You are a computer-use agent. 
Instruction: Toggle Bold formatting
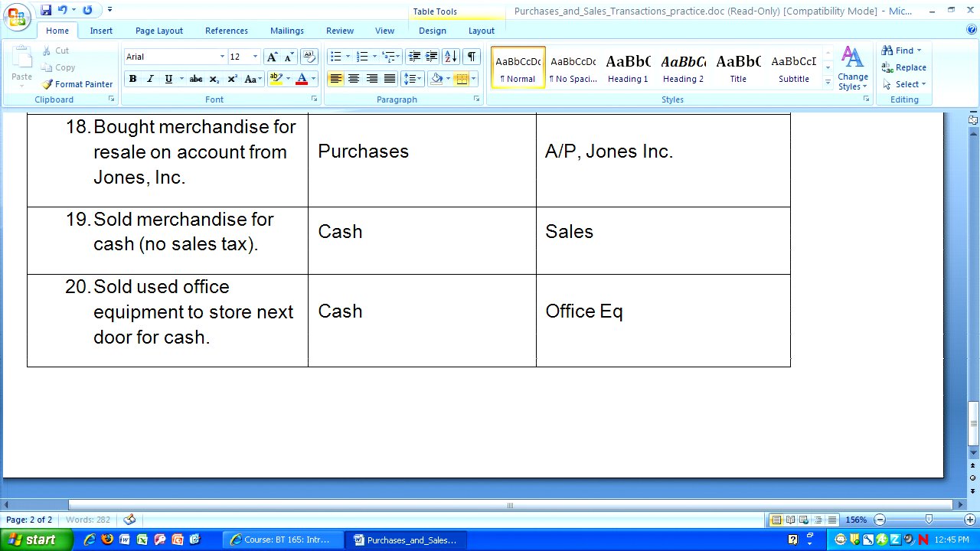(x=132, y=79)
